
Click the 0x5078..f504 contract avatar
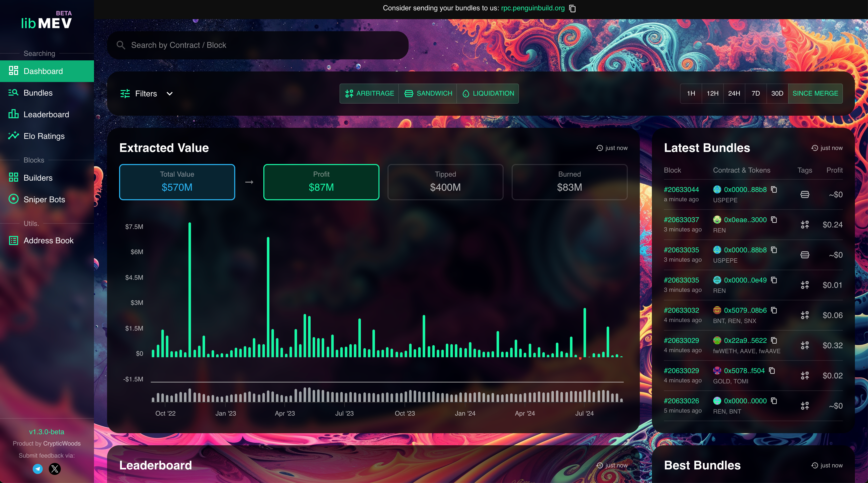tap(717, 371)
